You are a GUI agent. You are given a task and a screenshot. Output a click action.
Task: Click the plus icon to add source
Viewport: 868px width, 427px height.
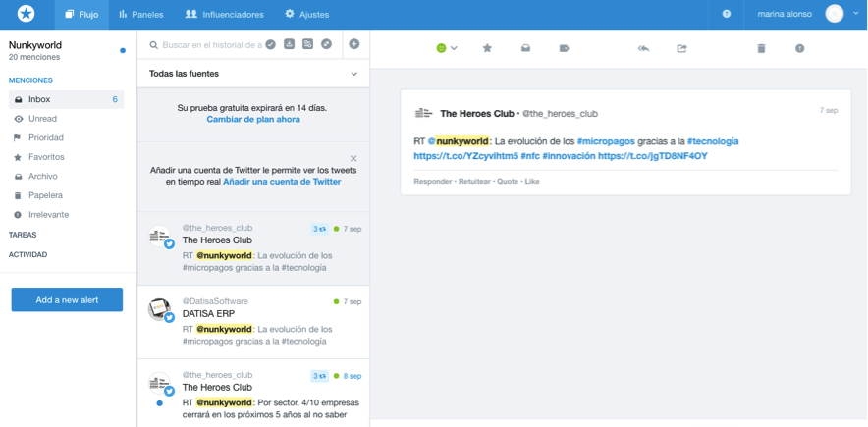[x=354, y=44]
